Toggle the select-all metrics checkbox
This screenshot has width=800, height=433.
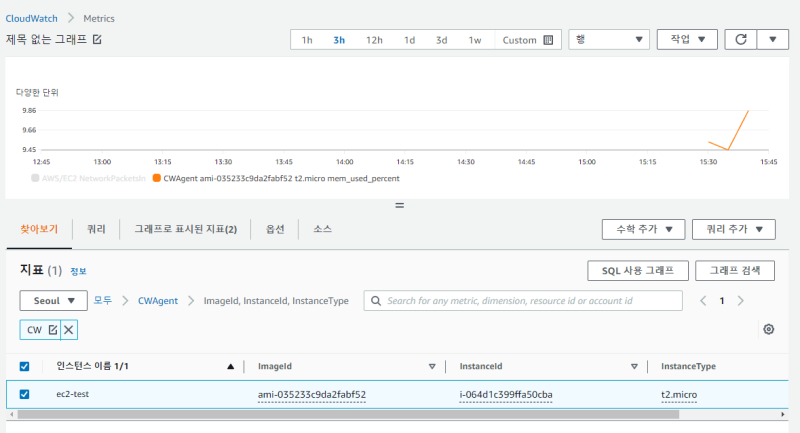(25, 366)
